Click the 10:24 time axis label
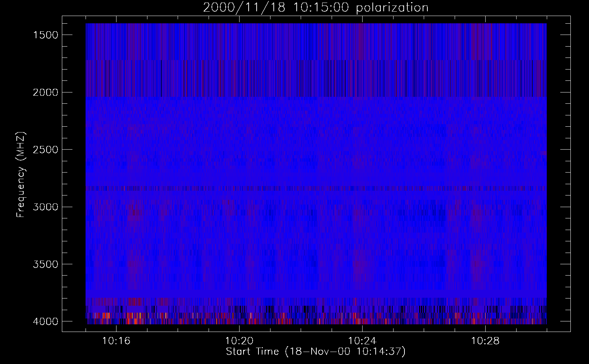589x364 pixels. point(362,341)
